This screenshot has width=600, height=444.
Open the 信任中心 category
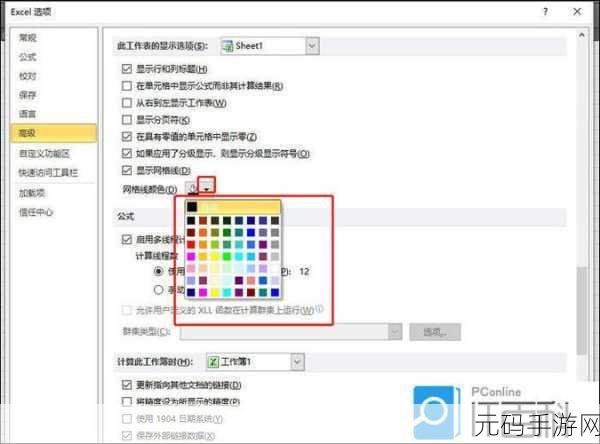point(36,212)
